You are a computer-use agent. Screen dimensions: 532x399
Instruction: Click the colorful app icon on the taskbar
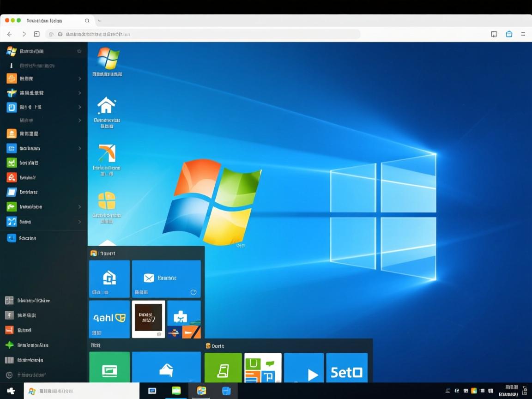(x=201, y=390)
